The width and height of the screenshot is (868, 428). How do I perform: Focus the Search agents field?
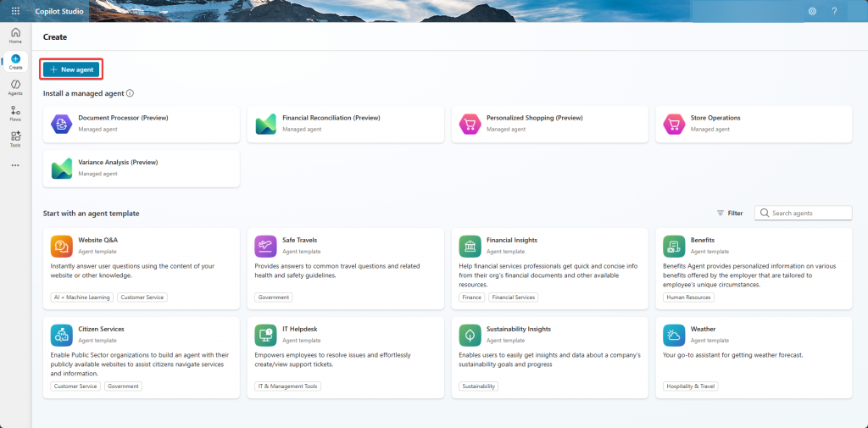(x=804, y=214)
